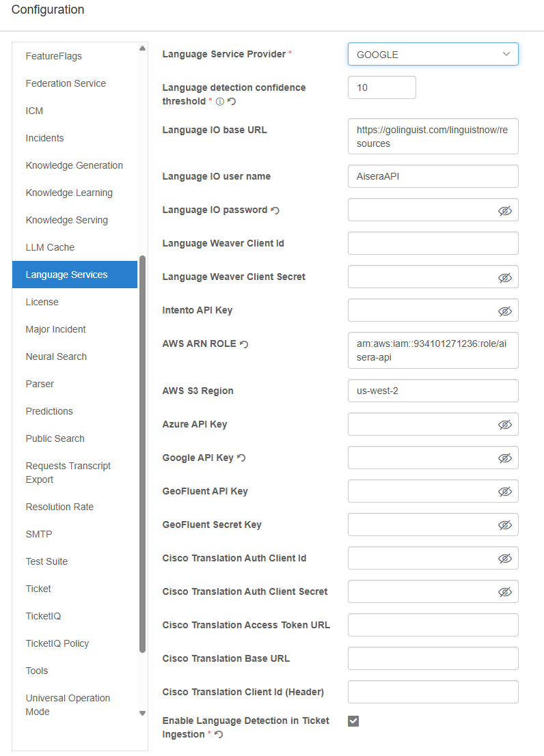Image resolution: width=544 pixels, height=756 pixels.
Task: Click reset icon next to AWS ARN ROLE
Action: point(244,344)
